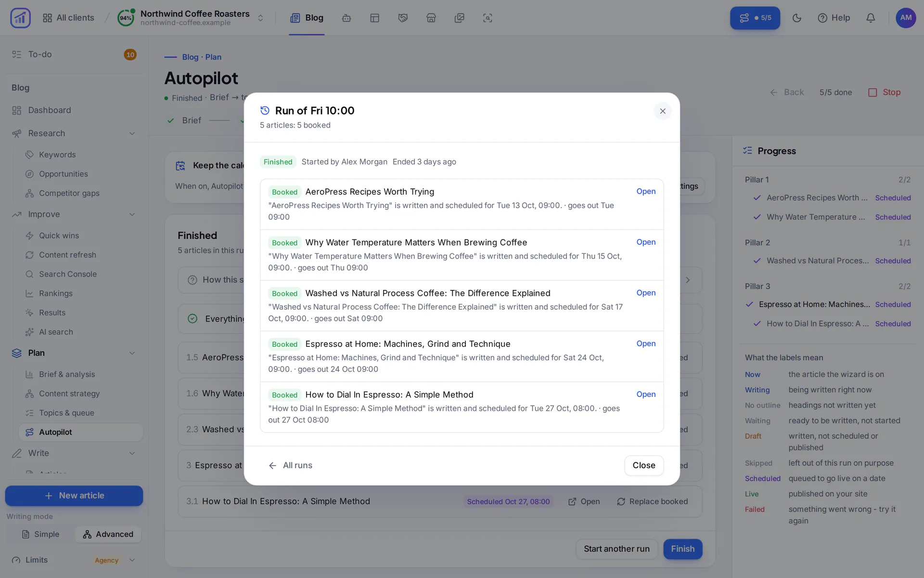Open Help
Viewport: 924px width, 578px height.
click(834, 18)
